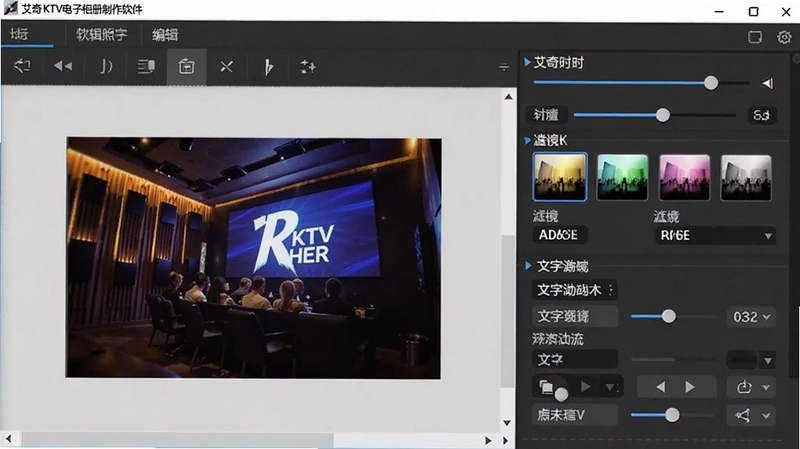The height and width of the screenshot is (449, 800).
Task: Select the magenta filter thumbnail
Action: pos(684,178)
